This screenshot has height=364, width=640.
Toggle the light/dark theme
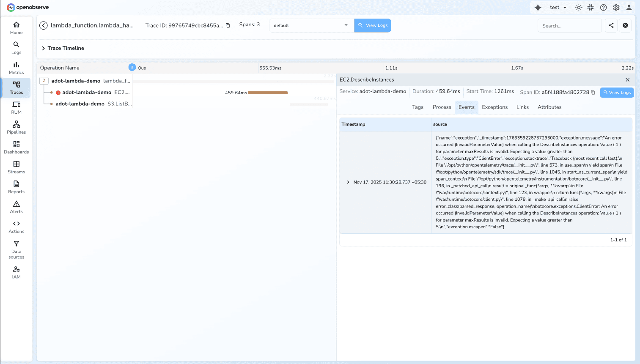point(579,8)
